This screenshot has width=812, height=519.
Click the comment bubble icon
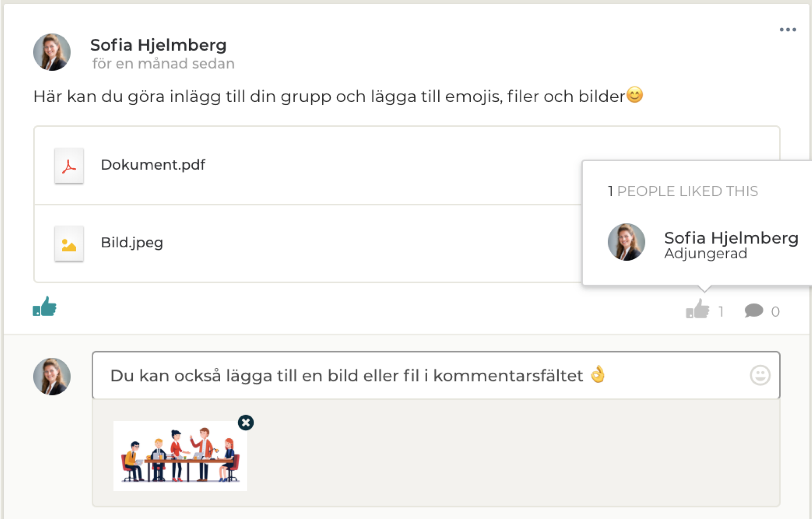pyautogui.click(x=753, y=310)
